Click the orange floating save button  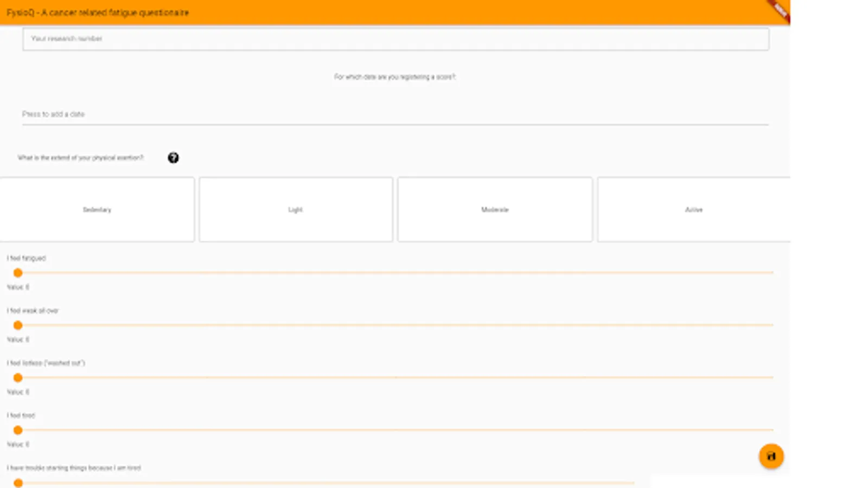pyautogui.click(x=771, y=457)
